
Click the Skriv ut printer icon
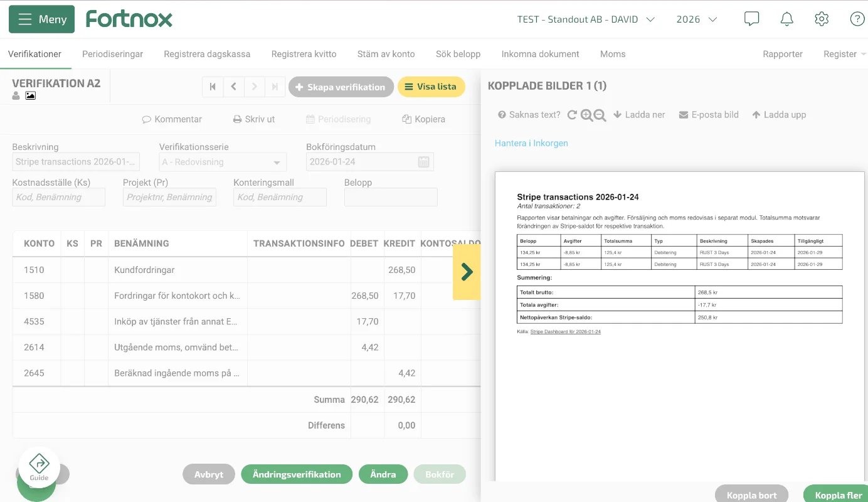(238, 119)
